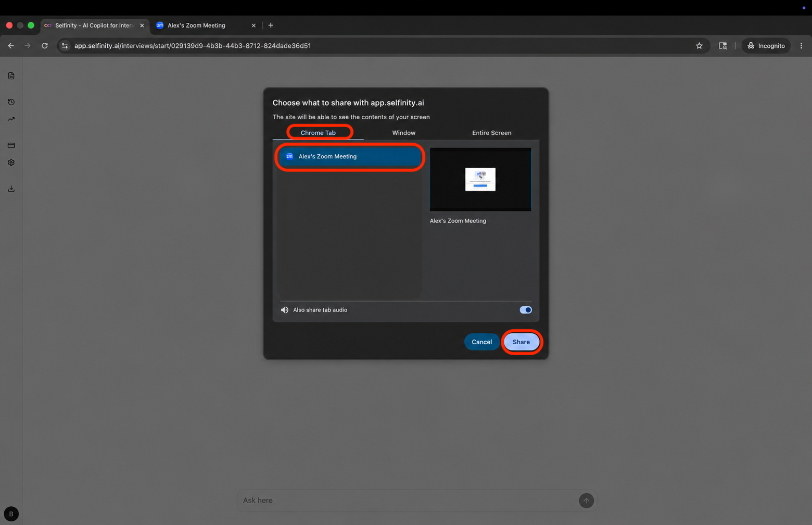
Task: Open the settings gear icon in sidebar
Action: click(x=11, y=162)
